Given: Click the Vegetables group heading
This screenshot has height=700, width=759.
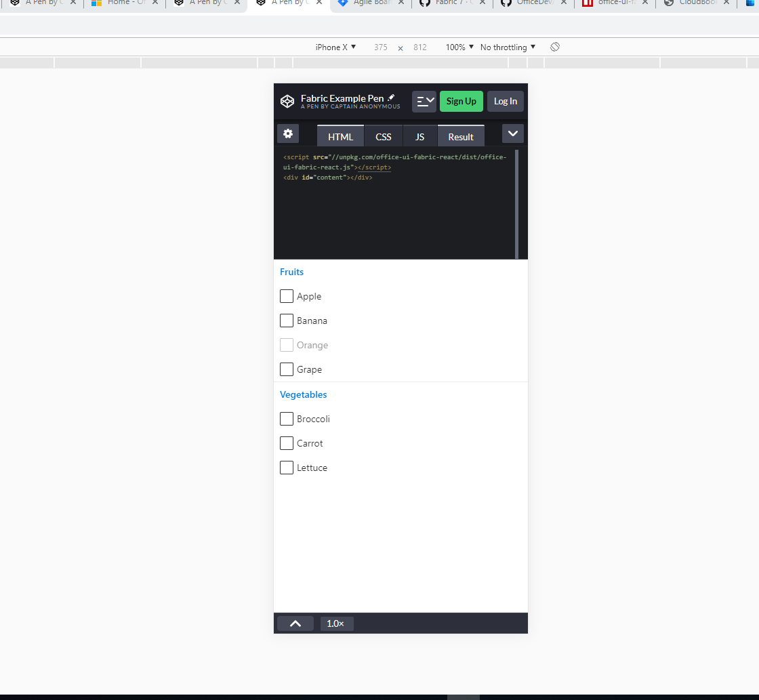Looking at the screenshot, I should pos(303,394).
